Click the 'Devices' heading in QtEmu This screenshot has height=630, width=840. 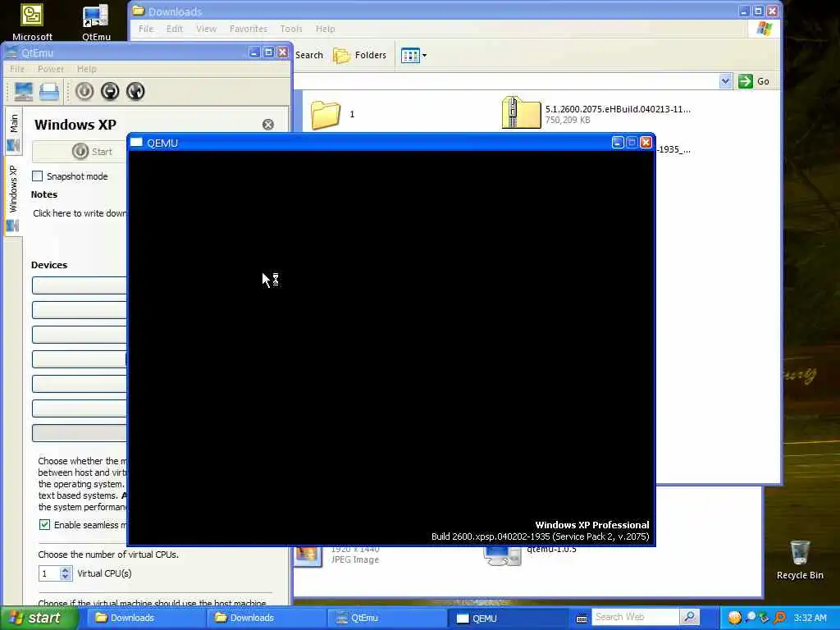(48, 265)
